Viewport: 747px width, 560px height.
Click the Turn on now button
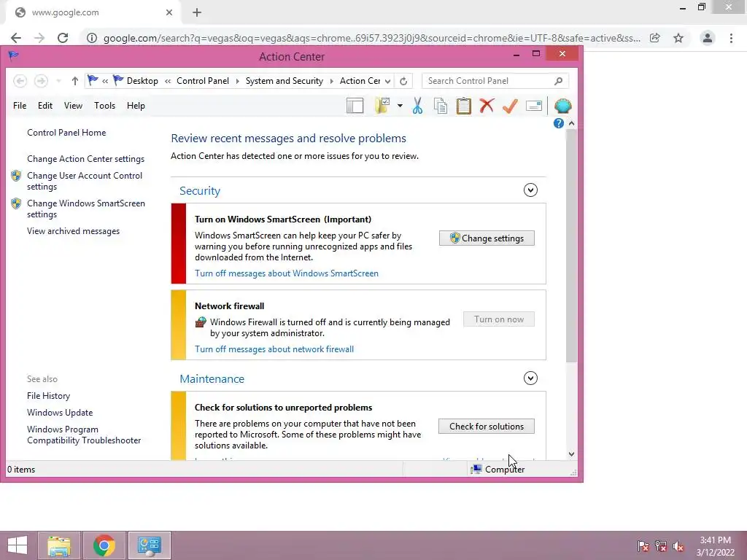(x=499, y=319)
